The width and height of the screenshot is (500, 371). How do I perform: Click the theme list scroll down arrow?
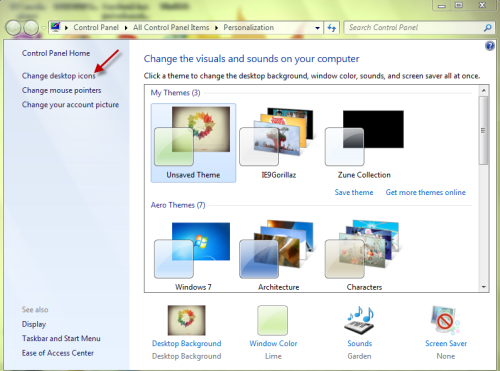(x=484, y=287)
